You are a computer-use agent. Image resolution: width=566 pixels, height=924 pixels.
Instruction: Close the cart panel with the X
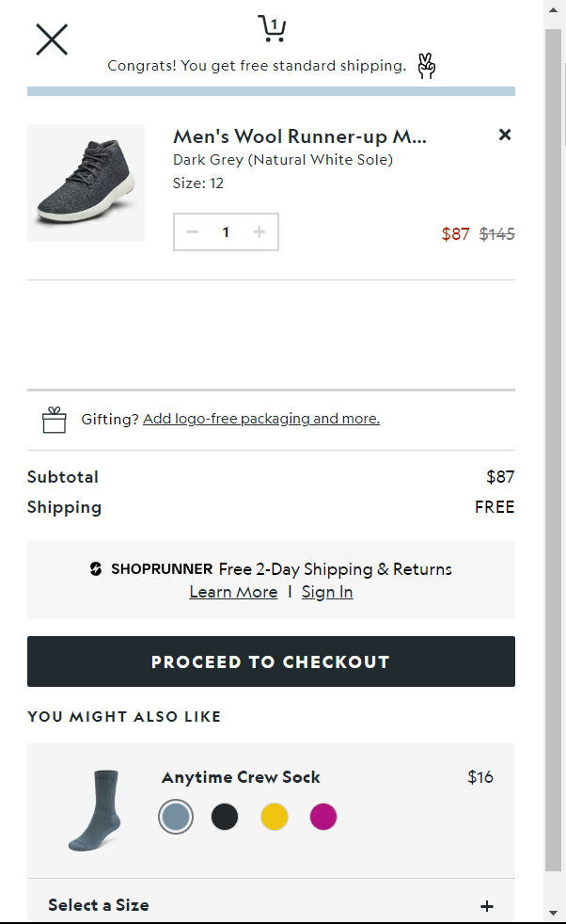(52, 40)
